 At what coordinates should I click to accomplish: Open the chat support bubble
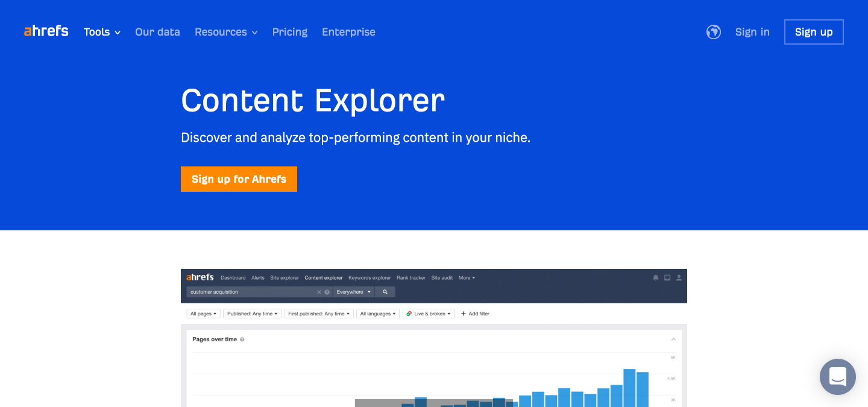pos(838,377)
